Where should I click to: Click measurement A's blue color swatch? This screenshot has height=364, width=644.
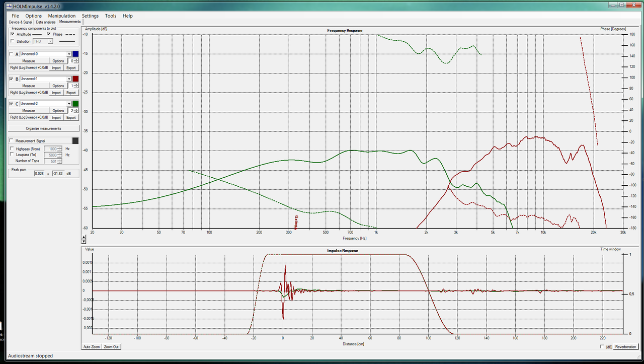pos(75,54)
